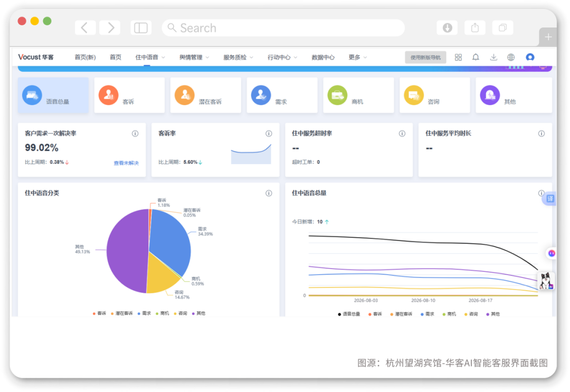570x392 pixels.
Task: Toggle 其他 in pie chart legend
Action: click(x=198, y=313)
